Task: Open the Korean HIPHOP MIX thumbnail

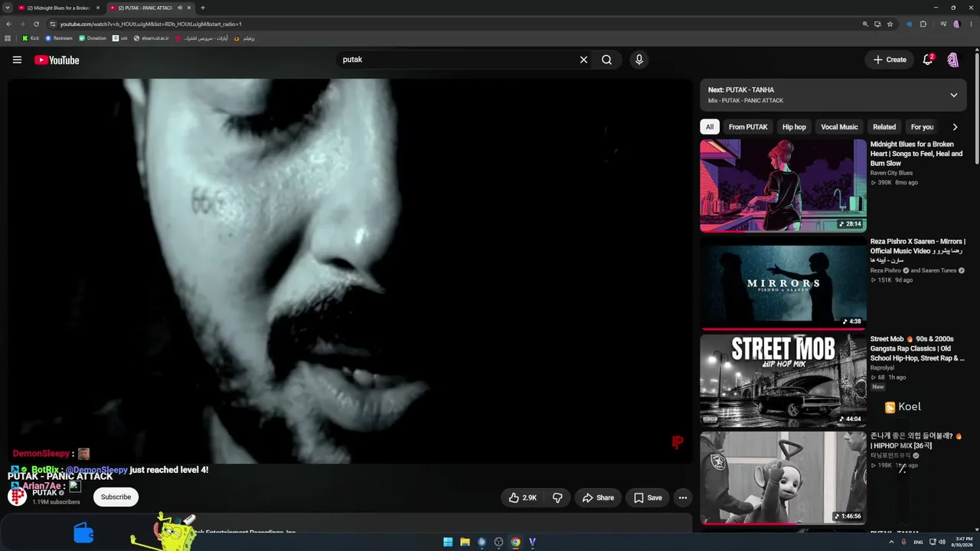Action: point(783,477)
